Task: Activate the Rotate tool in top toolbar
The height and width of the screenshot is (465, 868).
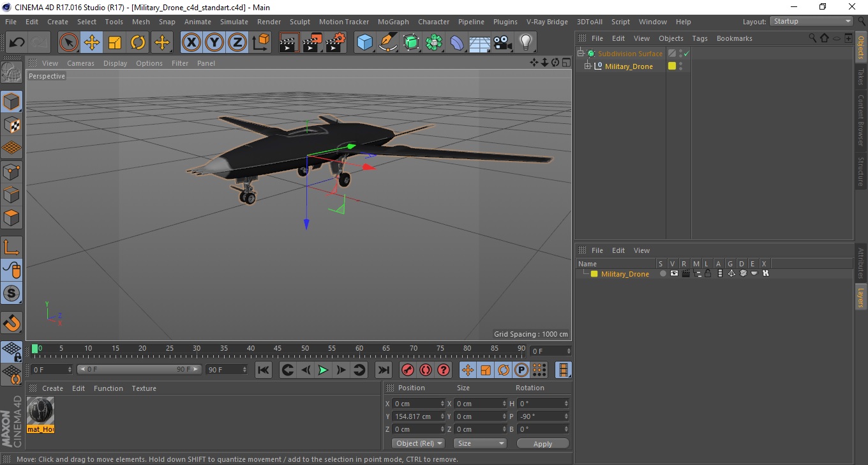Action: click(x=138, y=43)
